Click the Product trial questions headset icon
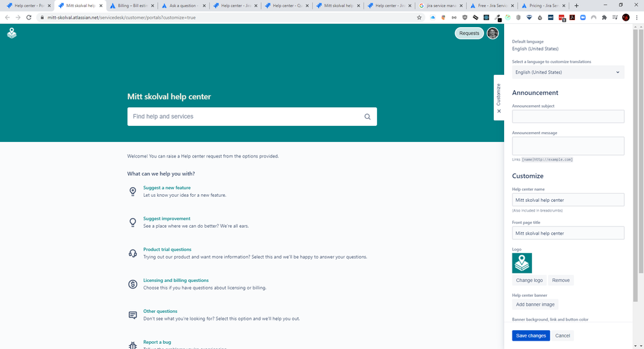This screenshot has width=644, height=349. (133, 254)
